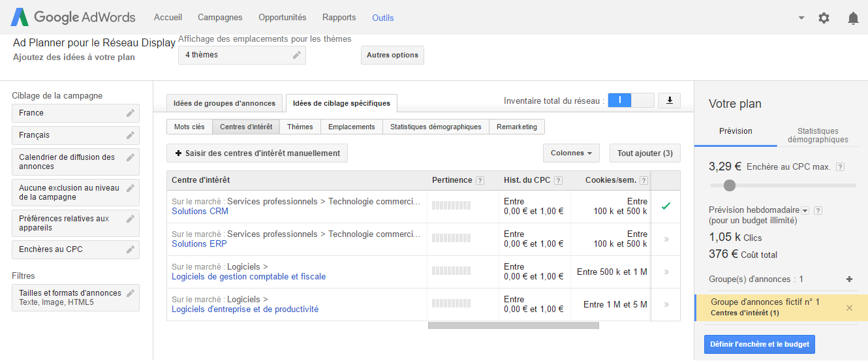
Task: Add Solutions ERP using double arrow
Action: pos(666,239)
